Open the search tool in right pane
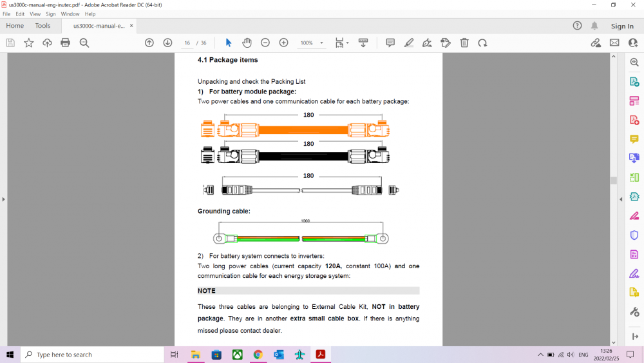 pos(634,62)
